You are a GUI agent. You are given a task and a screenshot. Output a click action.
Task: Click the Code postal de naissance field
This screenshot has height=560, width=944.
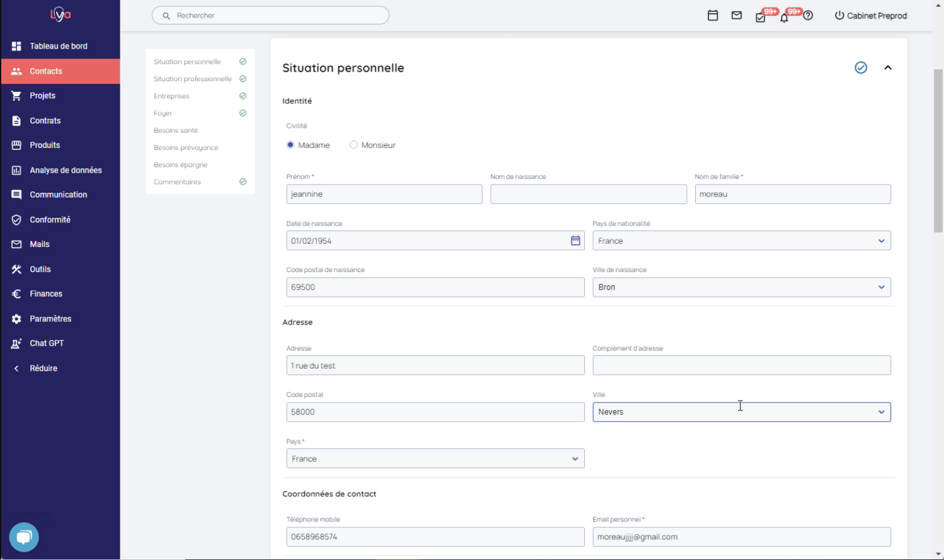coord(435,287)
